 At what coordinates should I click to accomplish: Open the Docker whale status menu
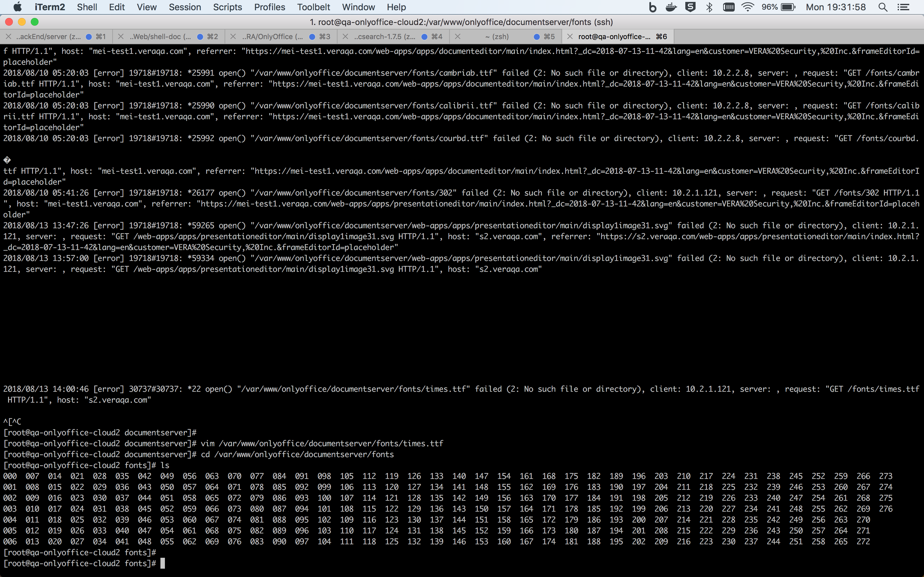click(671, 7)
